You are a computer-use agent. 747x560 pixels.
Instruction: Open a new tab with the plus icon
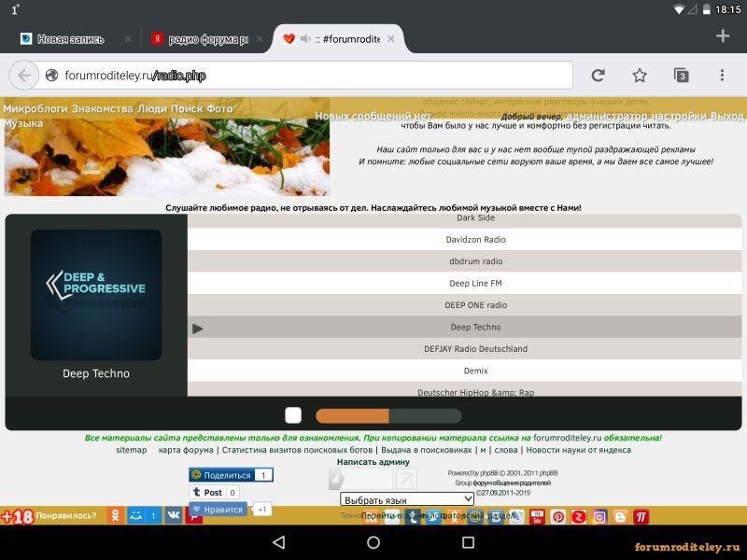click(x=722, y=35)
